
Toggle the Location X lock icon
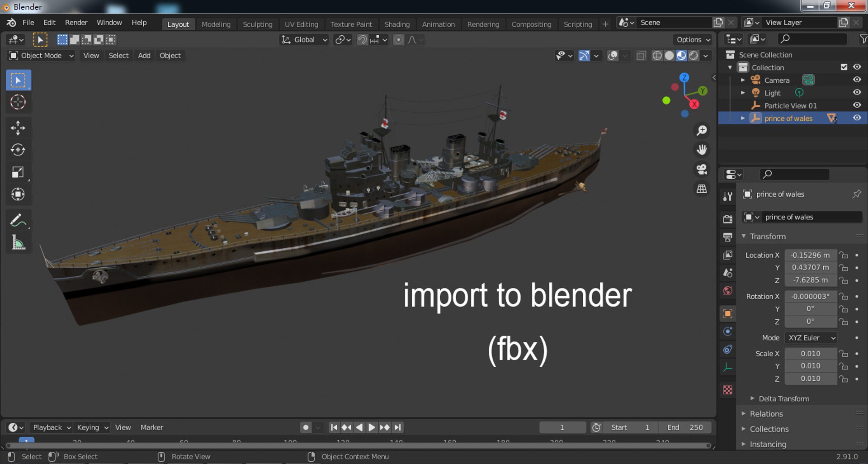[844, 255]
